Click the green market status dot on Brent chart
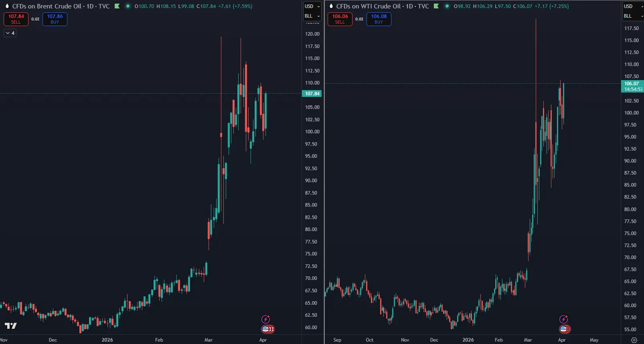 click(128, 6)
